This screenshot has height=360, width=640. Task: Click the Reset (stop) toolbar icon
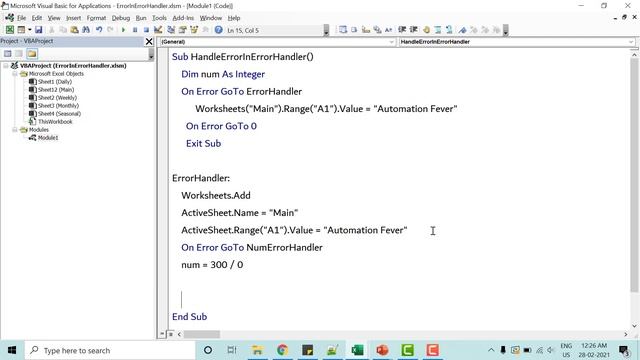(x=146, y=30)
